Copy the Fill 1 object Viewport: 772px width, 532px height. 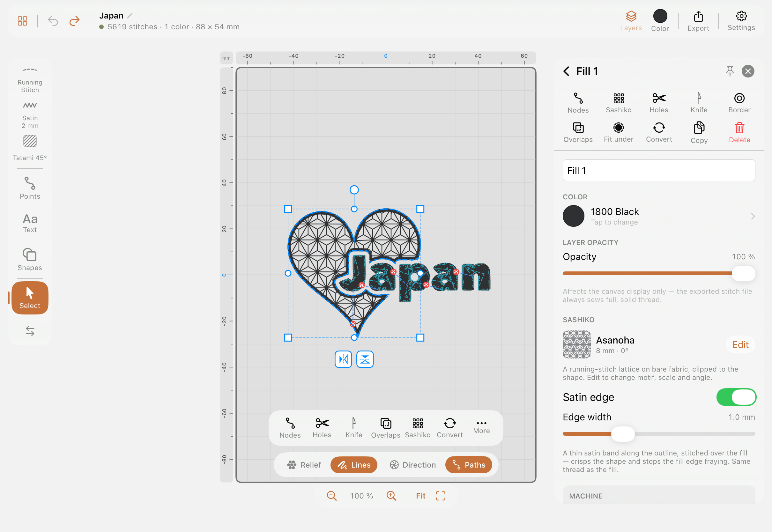[x=699, y=132]
